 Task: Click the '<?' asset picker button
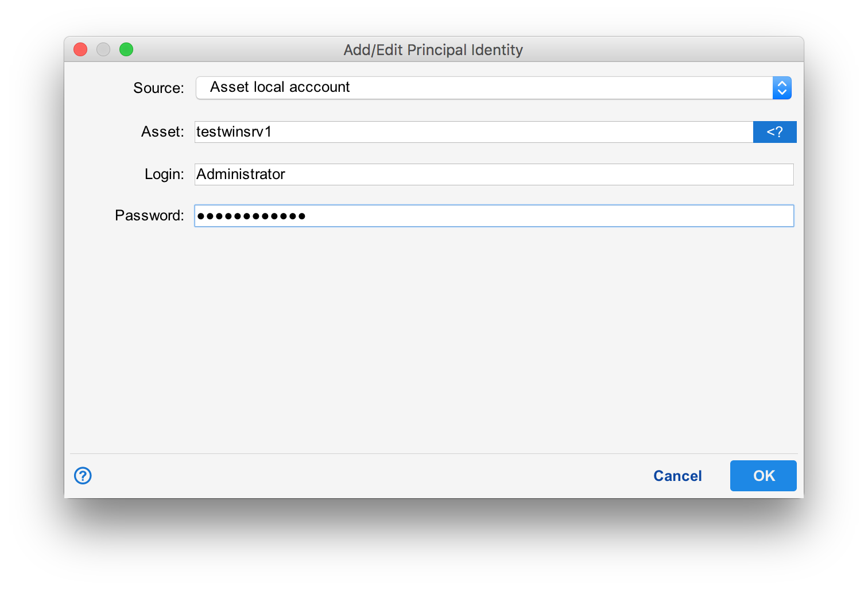click(774, 131)
